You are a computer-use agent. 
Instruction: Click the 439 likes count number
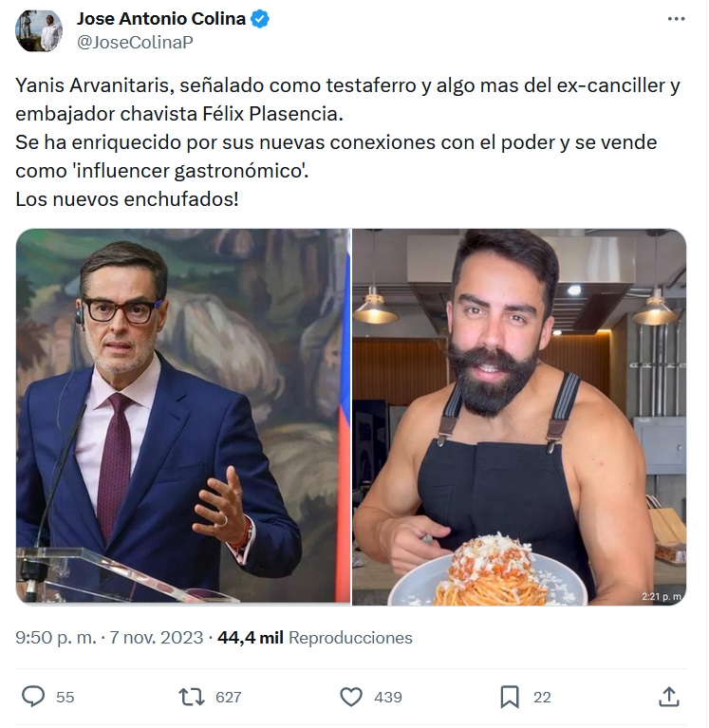[388, 697]
